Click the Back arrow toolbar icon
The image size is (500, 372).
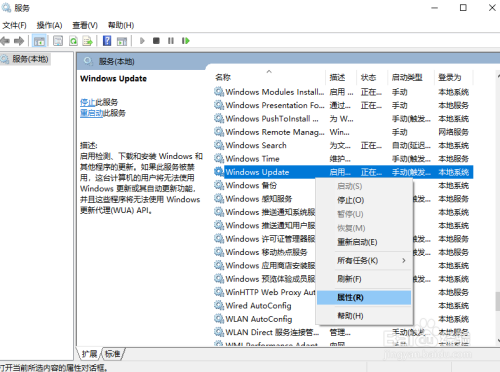coord(5,41)
